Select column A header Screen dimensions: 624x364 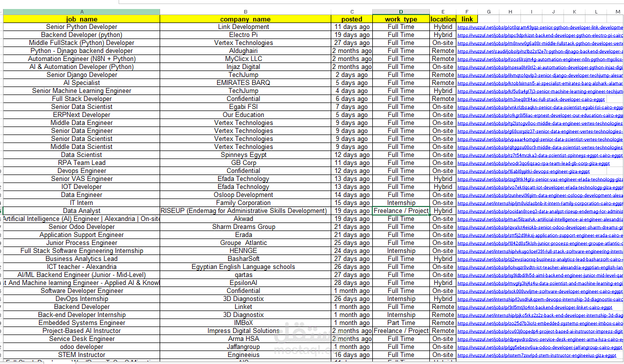pyautogui.click(x=82, y=11)
